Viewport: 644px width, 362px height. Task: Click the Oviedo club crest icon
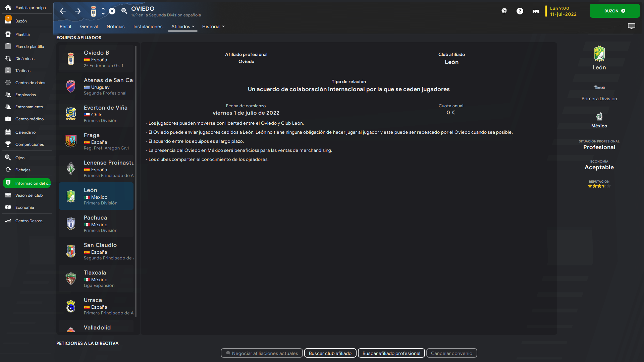click(94, 11)
